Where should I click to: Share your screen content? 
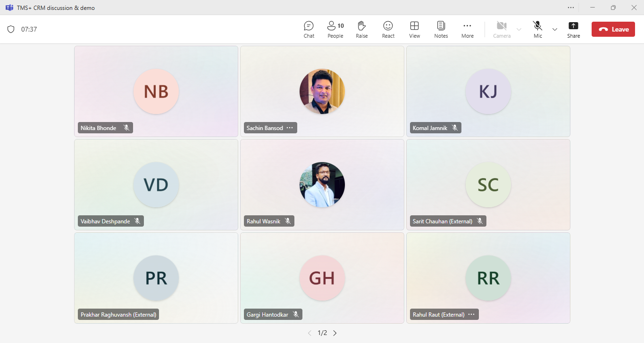tap(573, 29)
